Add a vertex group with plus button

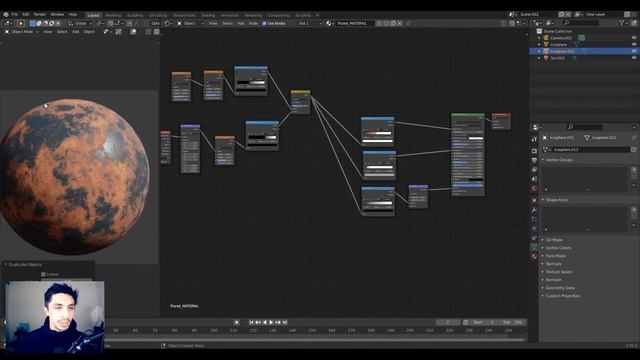(634, 169)
